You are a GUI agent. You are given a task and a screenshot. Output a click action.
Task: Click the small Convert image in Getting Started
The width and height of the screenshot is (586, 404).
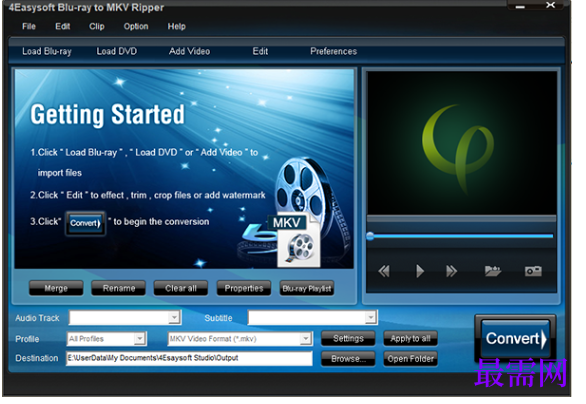coord(85,223)
